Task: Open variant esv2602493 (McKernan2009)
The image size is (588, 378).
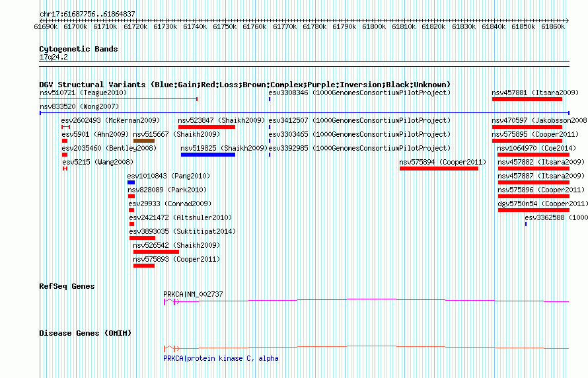Action: (x=110, y=120)
